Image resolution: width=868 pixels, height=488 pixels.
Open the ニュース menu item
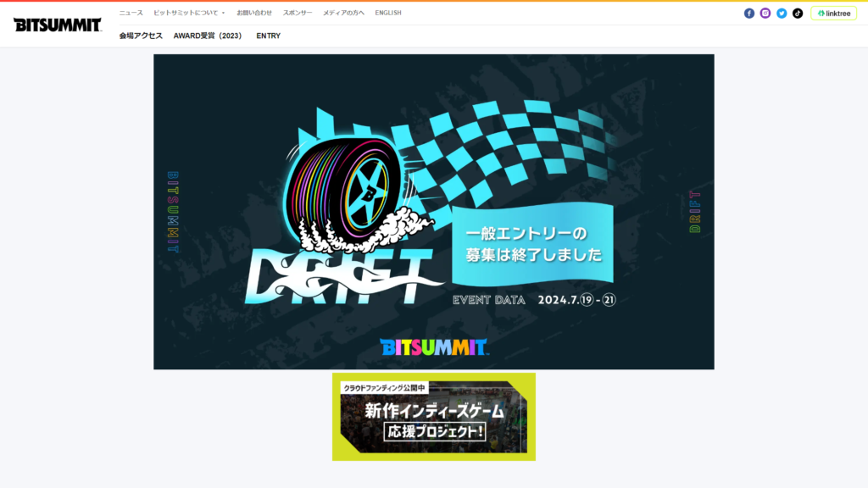click(131, 13)
